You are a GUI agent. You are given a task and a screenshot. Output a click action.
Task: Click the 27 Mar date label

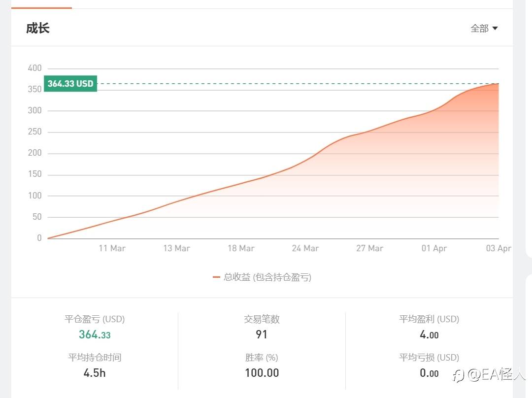369,248
